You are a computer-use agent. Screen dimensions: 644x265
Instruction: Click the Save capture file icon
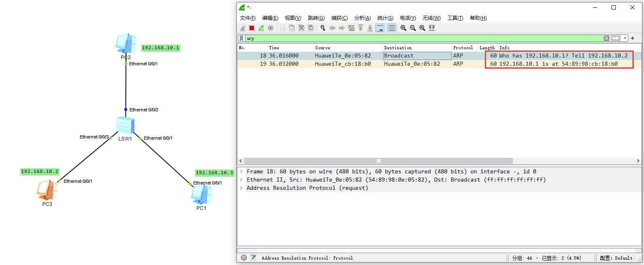point(292,28)
